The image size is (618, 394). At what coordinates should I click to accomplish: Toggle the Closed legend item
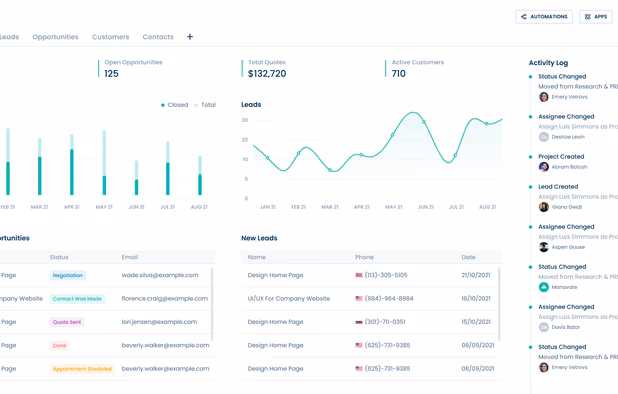pyautogui.click(x=174, y=105)
